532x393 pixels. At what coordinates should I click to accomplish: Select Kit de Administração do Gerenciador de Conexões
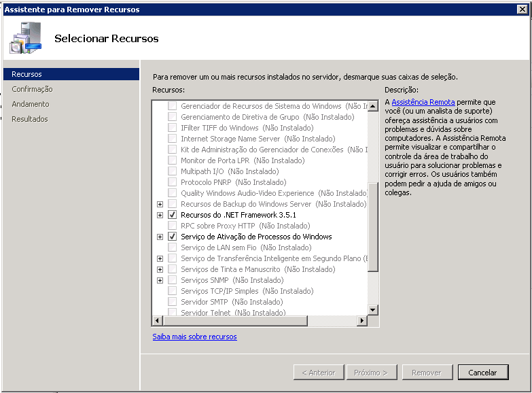pos(274,150)
